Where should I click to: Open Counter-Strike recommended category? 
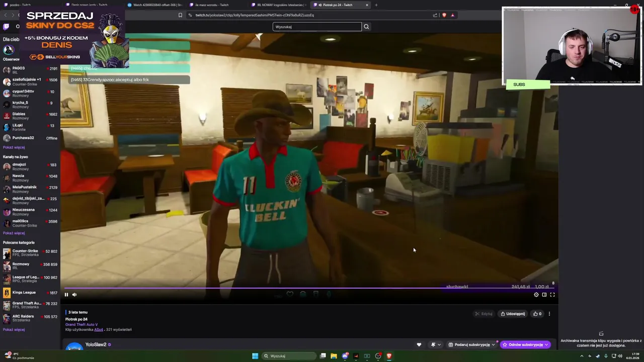[x=30, y=253]
